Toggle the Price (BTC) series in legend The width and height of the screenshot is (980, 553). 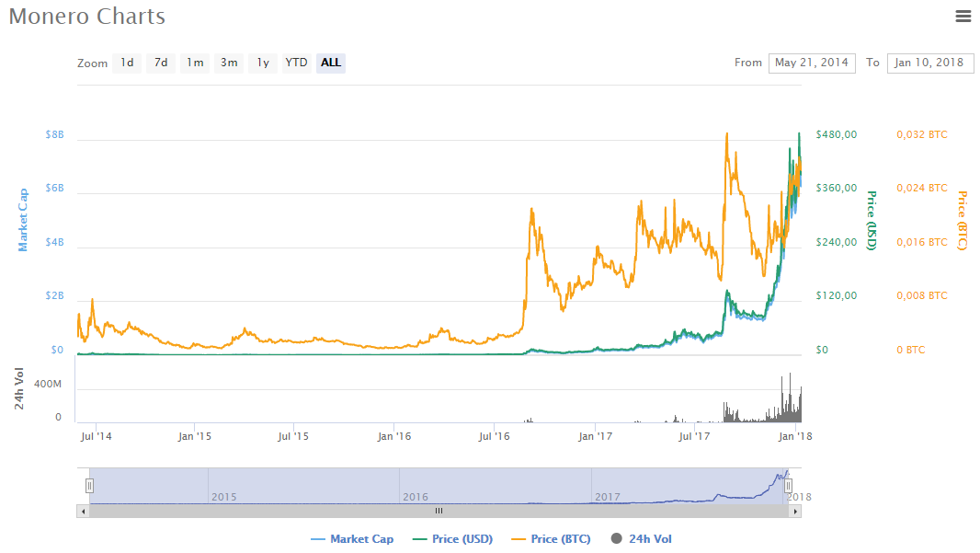pyautogui.click(x=552, y=538)
